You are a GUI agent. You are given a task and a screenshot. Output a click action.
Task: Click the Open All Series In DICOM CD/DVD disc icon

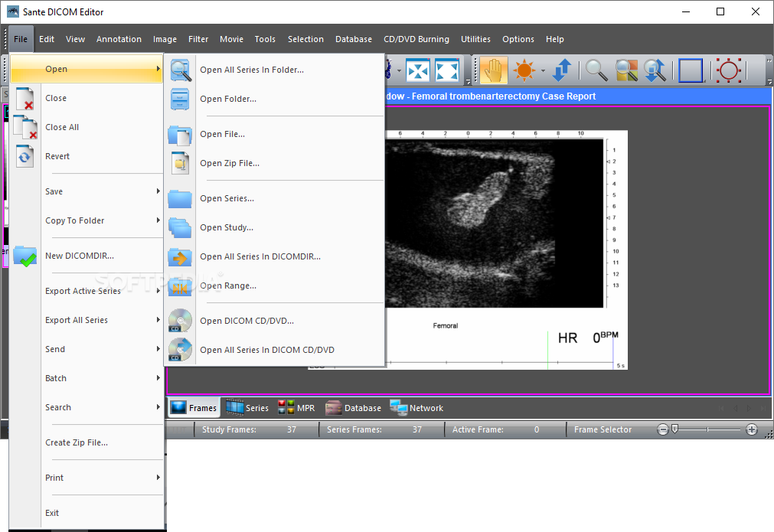[x=180, y=350]
